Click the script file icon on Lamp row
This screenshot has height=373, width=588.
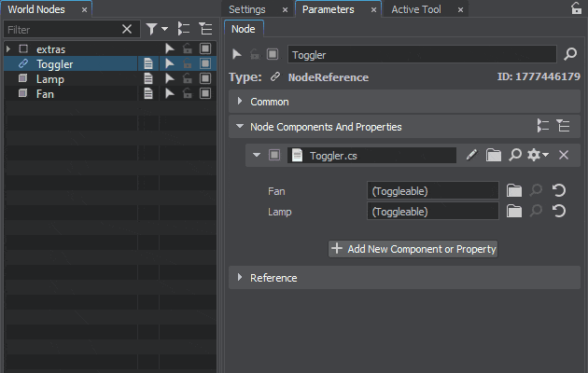[147, 79]
